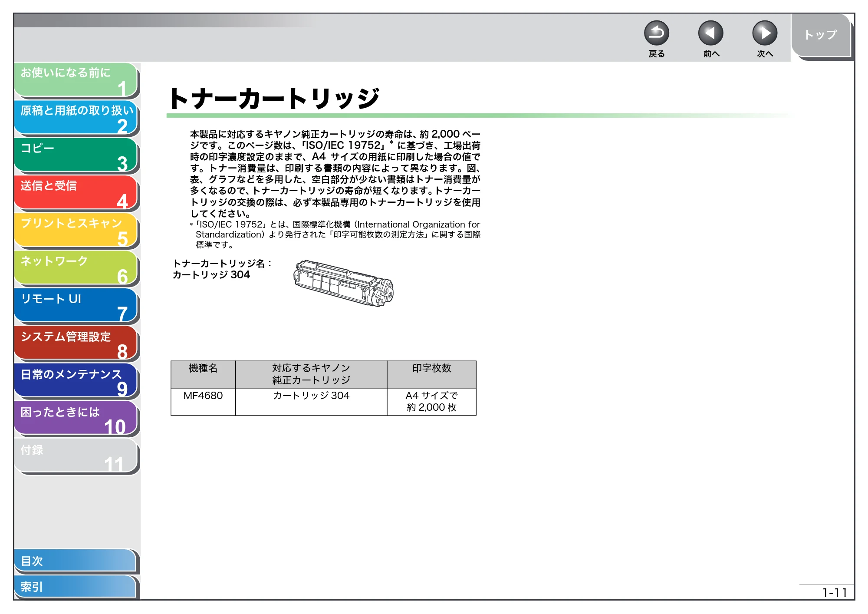Click the page heading トナーカートリッジ
Screen dimensions: 868x614
pos(274,99)
